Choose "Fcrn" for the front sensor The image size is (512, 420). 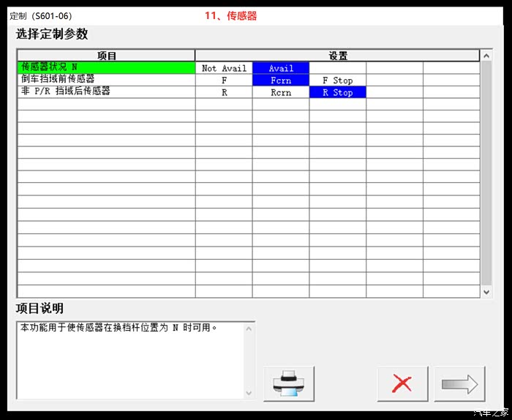click(x=281, y=80)
